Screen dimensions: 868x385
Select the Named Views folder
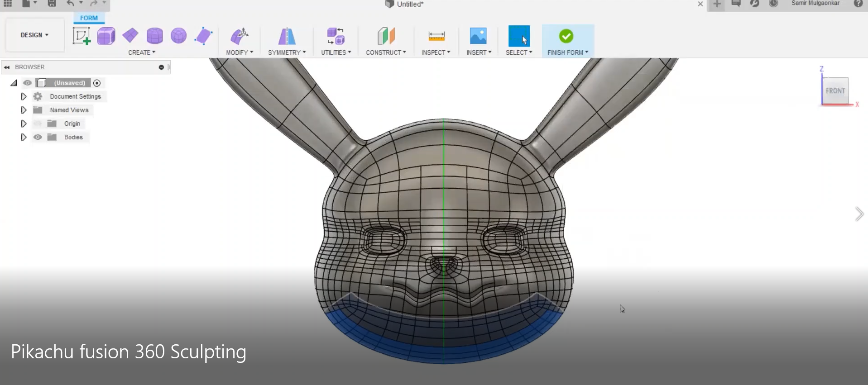coord(69,110)
